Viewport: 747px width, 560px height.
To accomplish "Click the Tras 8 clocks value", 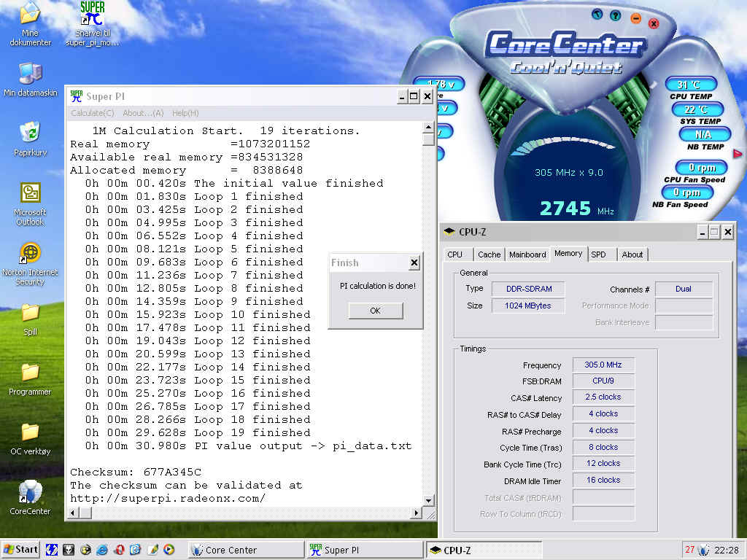I will point(603,447).
